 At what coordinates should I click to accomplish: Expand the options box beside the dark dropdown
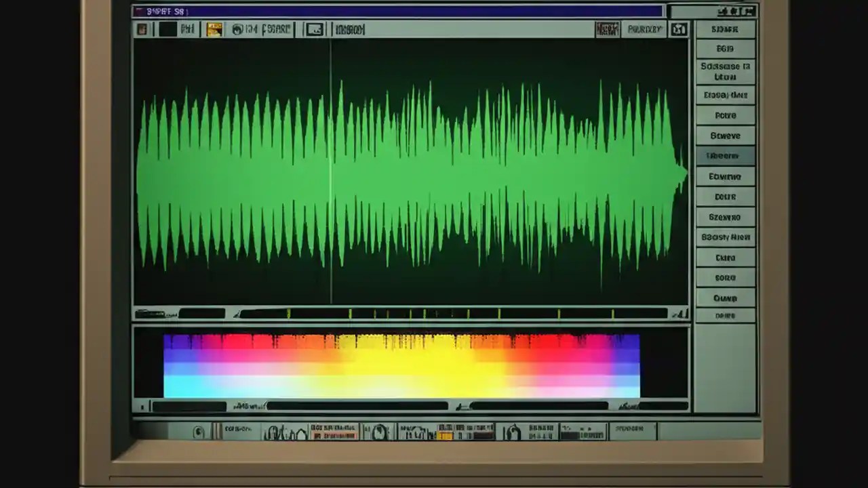click(x=644, y=29)
